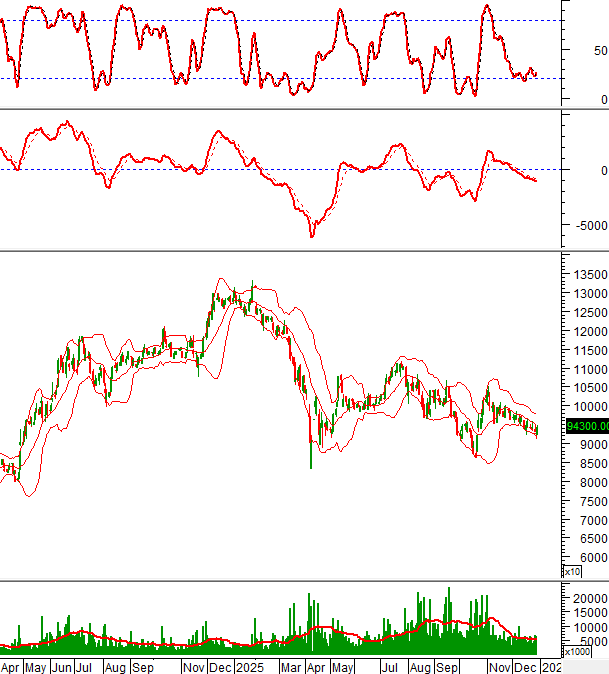Click the Sep label on the time axis
609x674 pixels.
pos(142,665)
